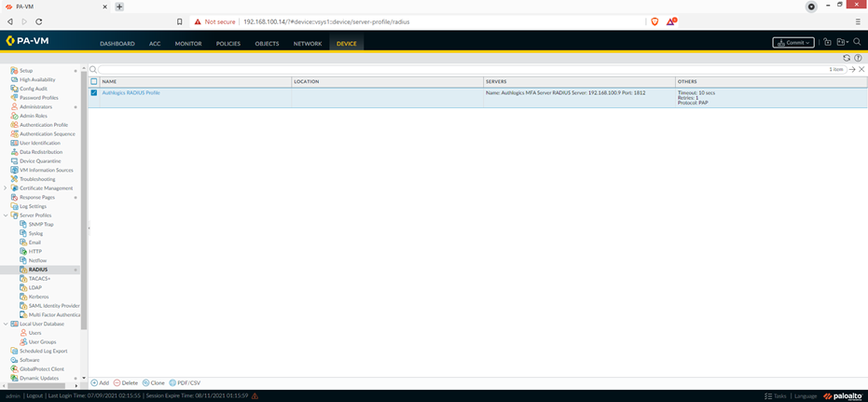Click the Authentication Sequence icon
868x402 pixels.
[x=14, y=133]
